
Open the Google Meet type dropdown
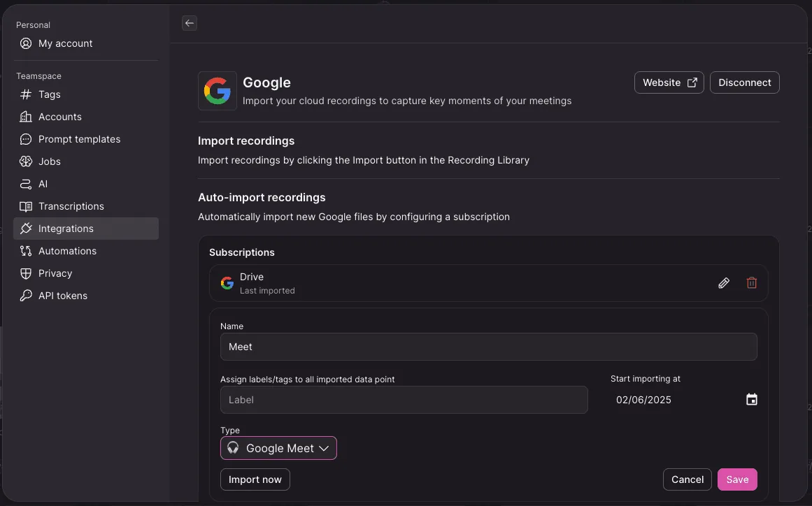[278, 448]
